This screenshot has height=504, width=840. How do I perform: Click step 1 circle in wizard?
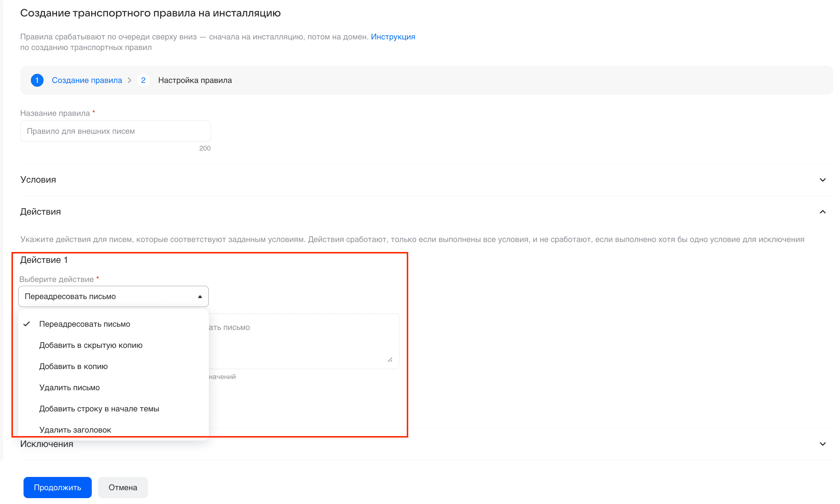point(37,80)
